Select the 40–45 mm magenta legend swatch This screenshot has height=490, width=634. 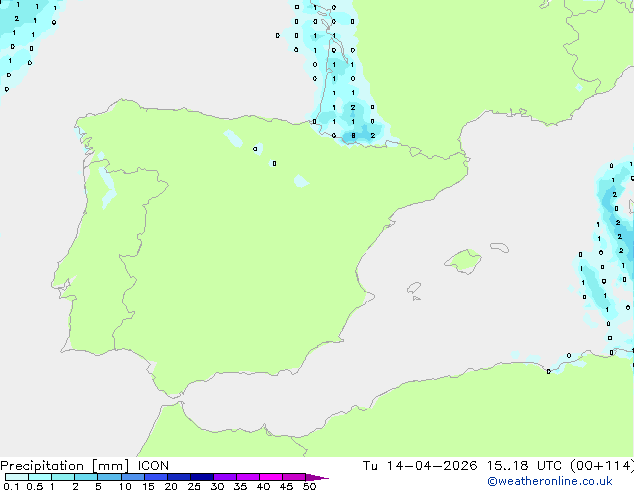(x=271, y=477)
